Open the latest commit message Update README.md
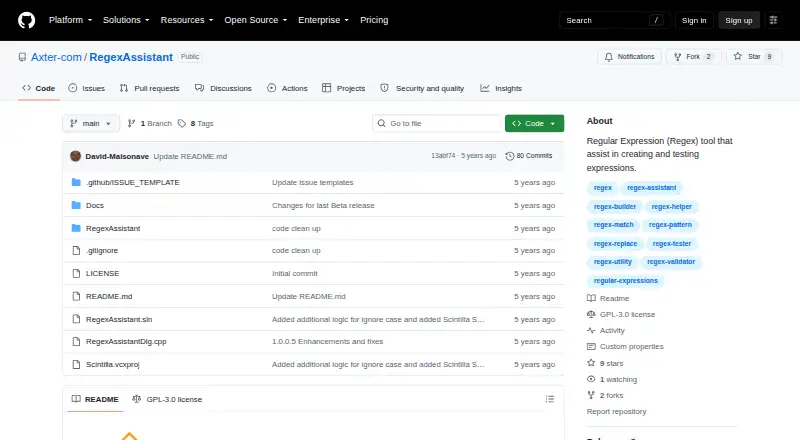 point(190,156)
